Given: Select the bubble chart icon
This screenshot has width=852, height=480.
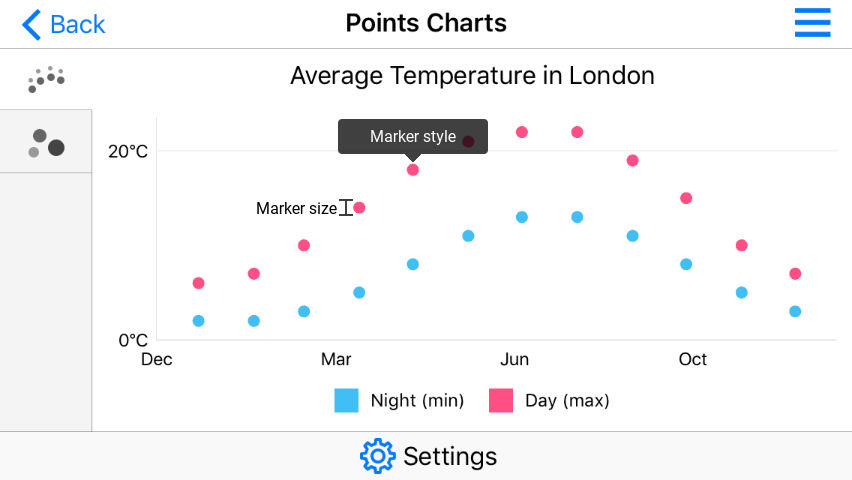Looking at the screenshot, I should click(x=46, y=142).
